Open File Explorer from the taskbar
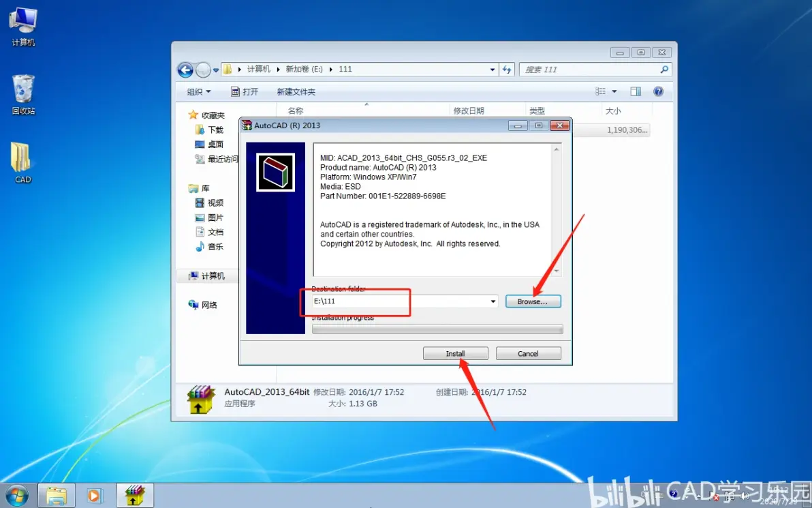This screenshot has width=812, height=508. click(57, 496)
